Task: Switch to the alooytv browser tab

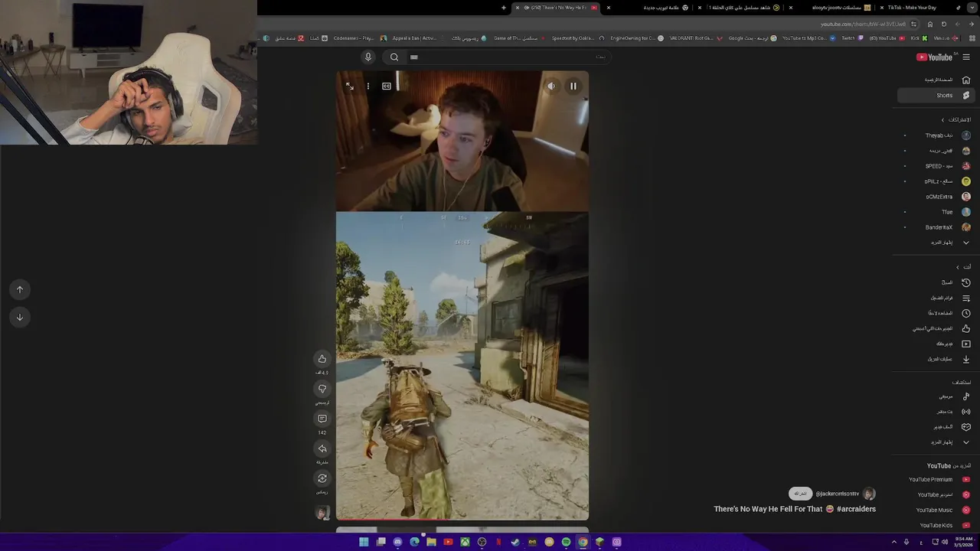Action: tap(832, 8)
